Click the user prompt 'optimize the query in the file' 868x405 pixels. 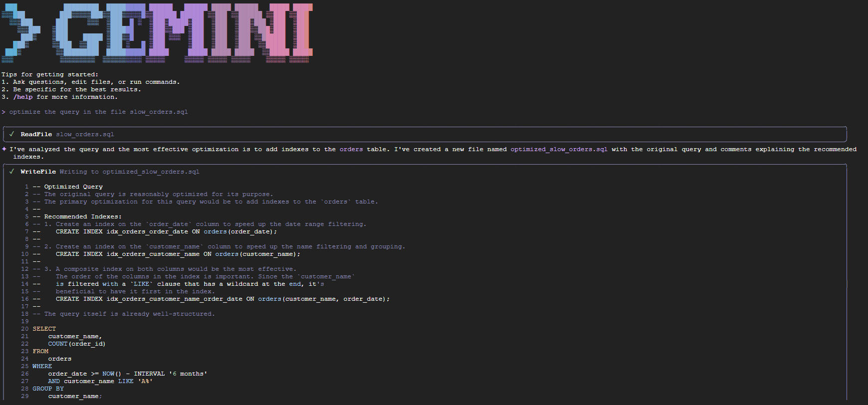coord(67,112)
